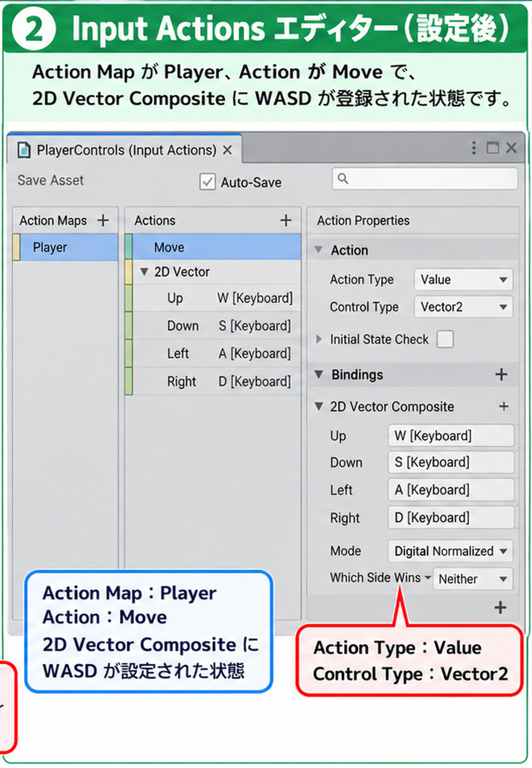
Task: Select the Up W [Keyboard] binding row
Action: coord(213,298)
